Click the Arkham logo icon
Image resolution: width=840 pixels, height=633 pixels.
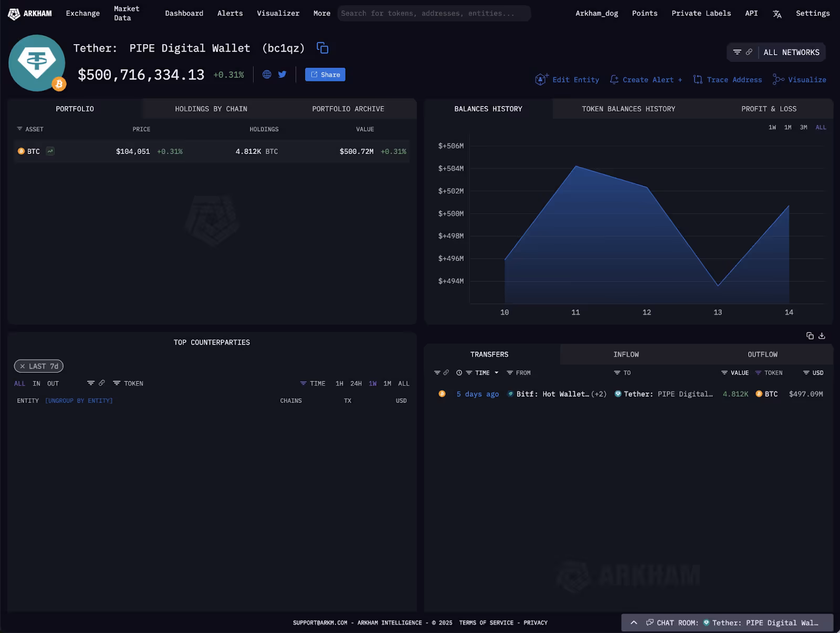pyautogui.click(x=14, y=14)
